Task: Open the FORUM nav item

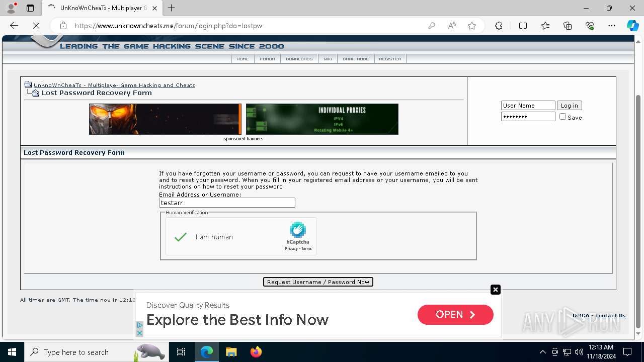Action: pos(267,59)
